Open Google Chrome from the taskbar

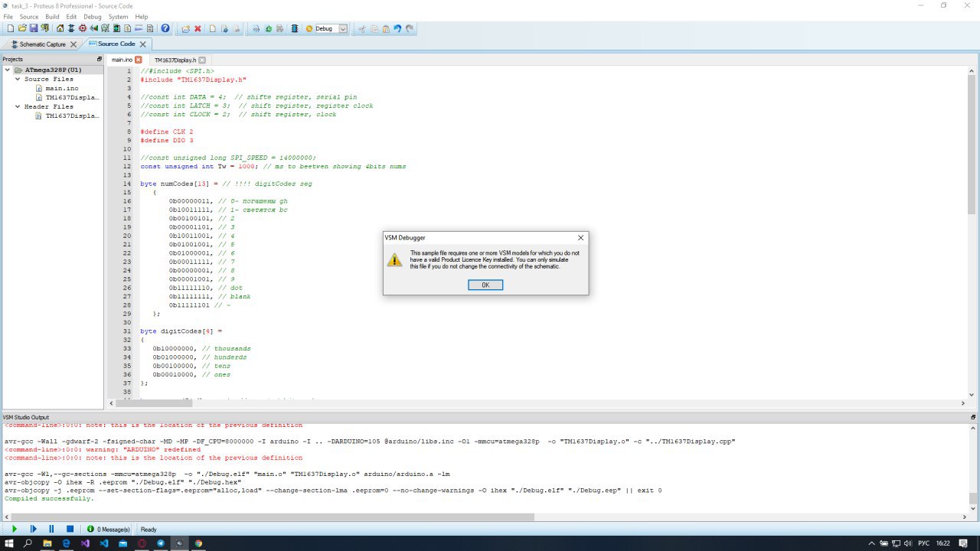click(199, 543)
